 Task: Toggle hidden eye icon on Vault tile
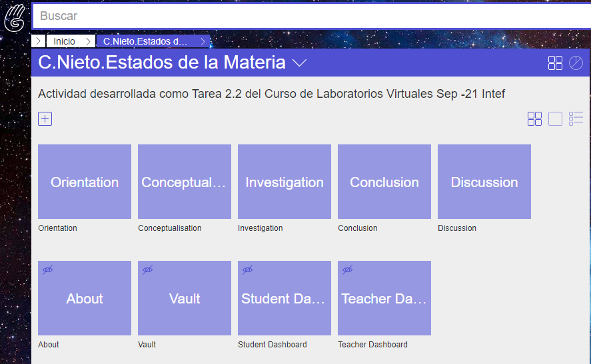[x=148, y=270]
